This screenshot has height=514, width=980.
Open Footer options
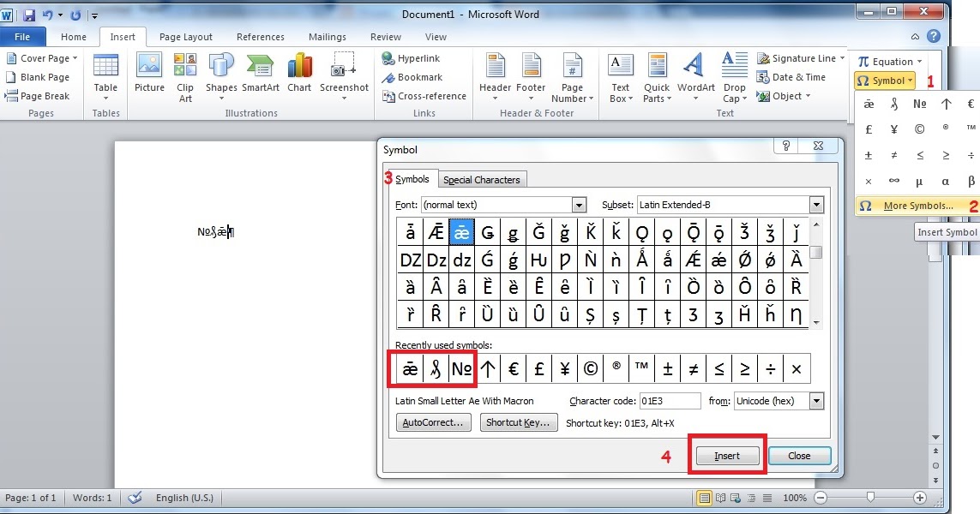pyautogui.click(x=531, y=77)
